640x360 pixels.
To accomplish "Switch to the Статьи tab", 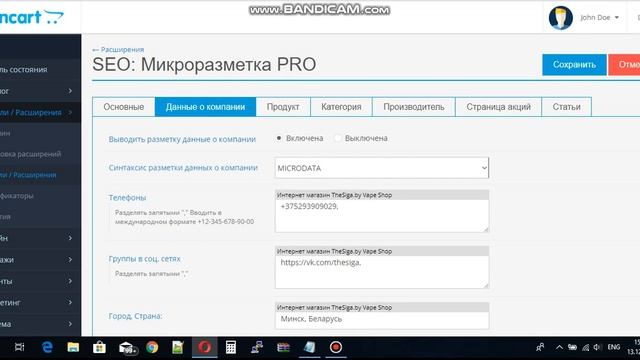I will pos(567,107).
